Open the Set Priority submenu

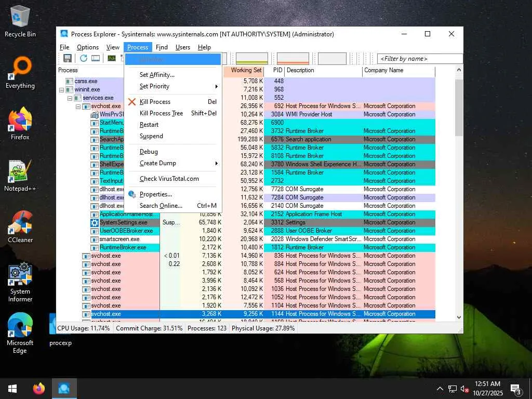tap(174, 86)
